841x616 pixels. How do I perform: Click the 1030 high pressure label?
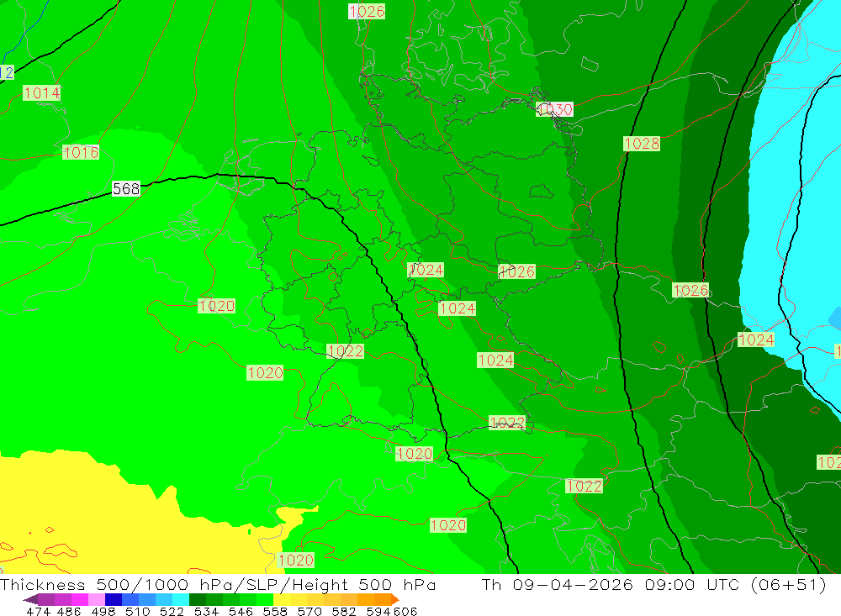[554, 109]
